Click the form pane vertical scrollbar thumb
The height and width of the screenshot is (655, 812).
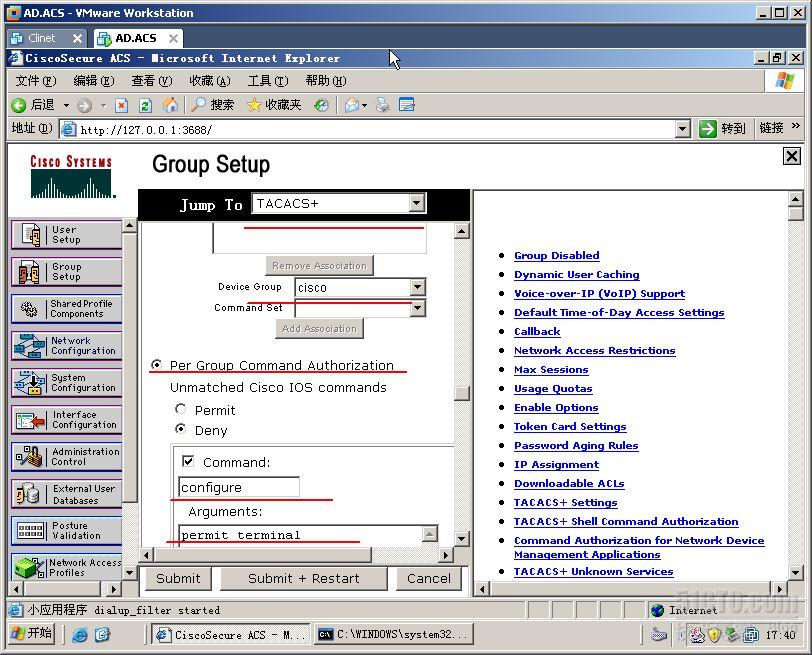pos(462,393)
